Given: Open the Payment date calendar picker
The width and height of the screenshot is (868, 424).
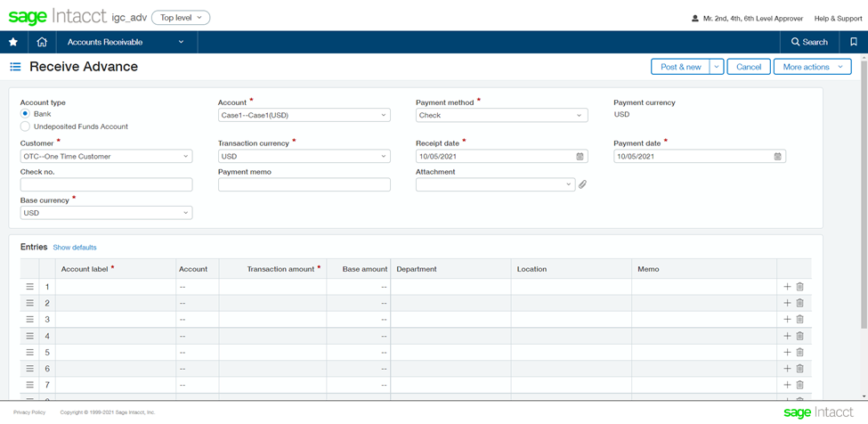Looking at the screenshot, I should point(777,157).
